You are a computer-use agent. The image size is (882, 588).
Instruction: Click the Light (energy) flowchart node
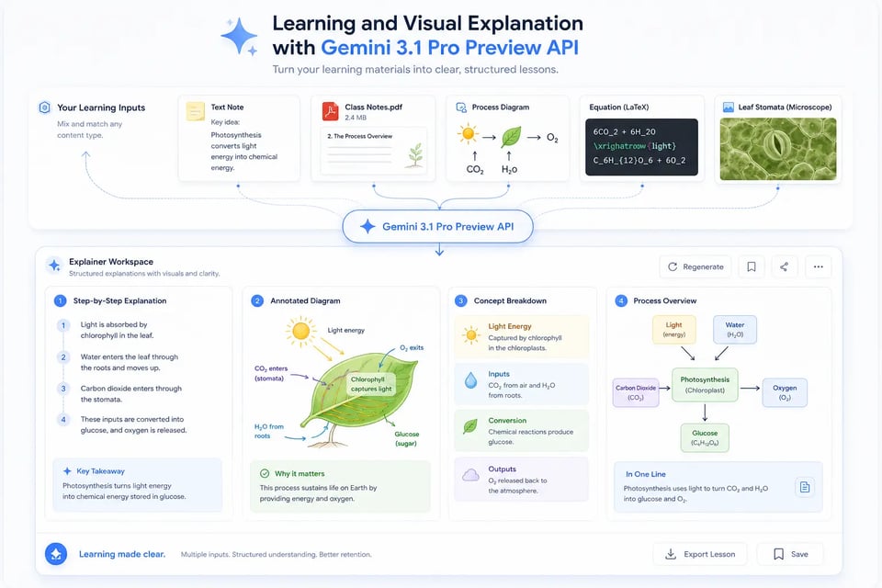click(x=673, y=329)
